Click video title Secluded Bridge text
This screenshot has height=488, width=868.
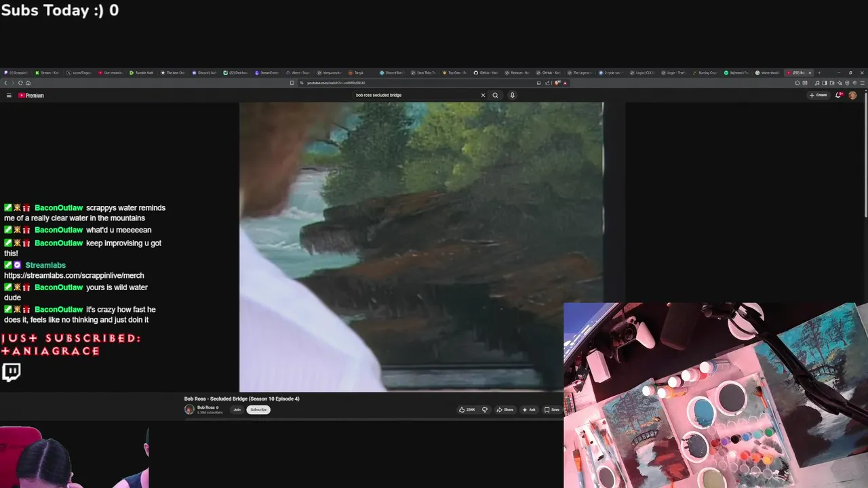click(241, 399)
